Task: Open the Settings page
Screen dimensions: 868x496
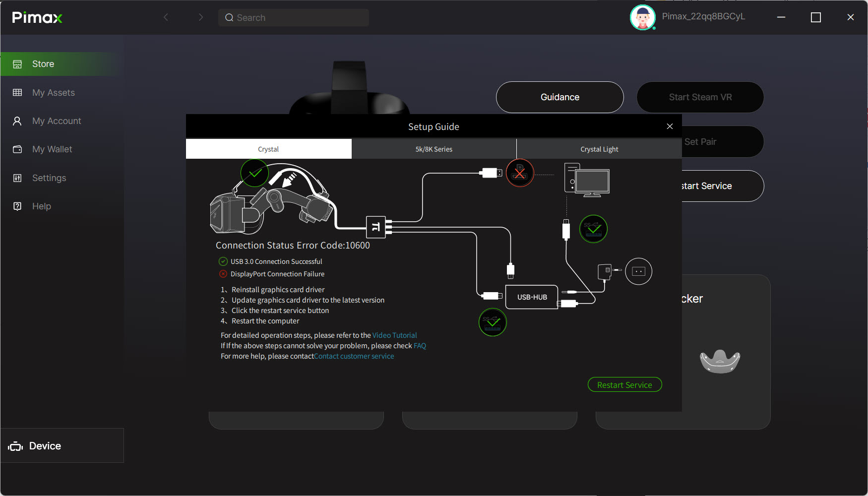Action: (x=49, y=178)
